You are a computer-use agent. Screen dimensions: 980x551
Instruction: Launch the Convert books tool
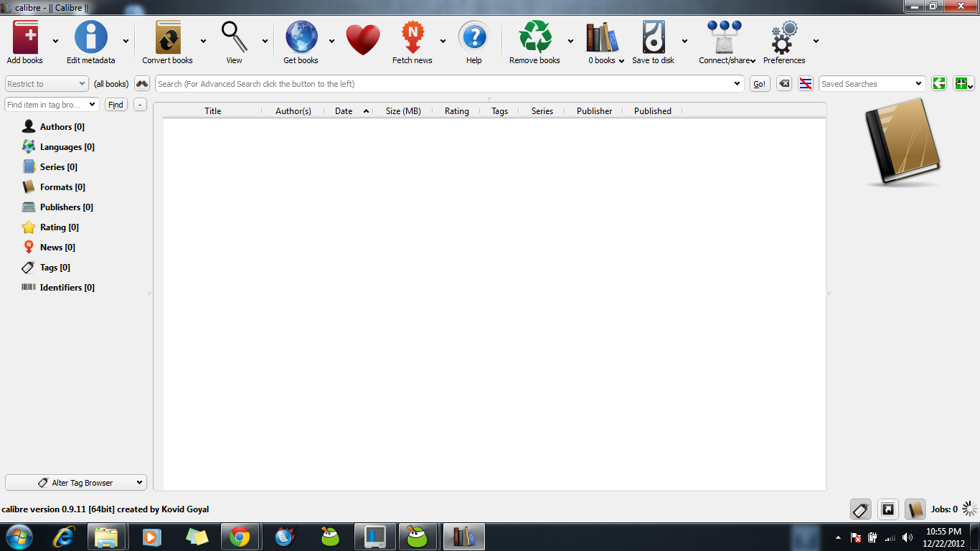(168, 37)
